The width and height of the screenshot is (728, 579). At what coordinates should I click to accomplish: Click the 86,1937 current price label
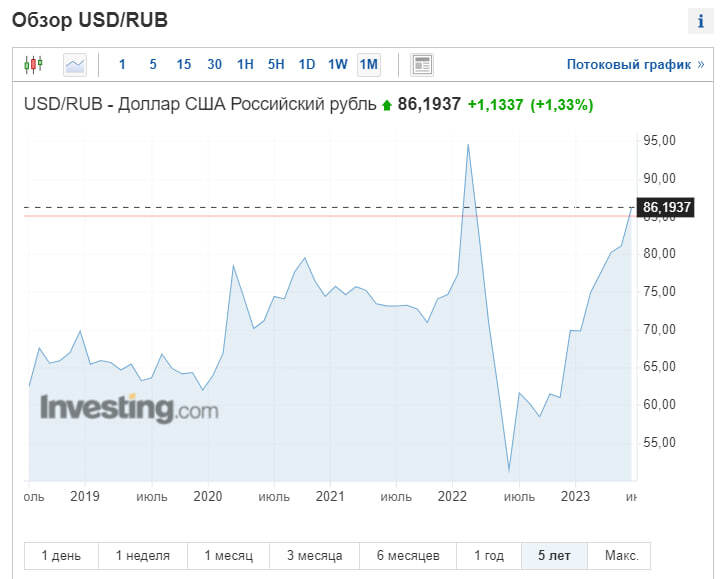(x=667, y=208)
